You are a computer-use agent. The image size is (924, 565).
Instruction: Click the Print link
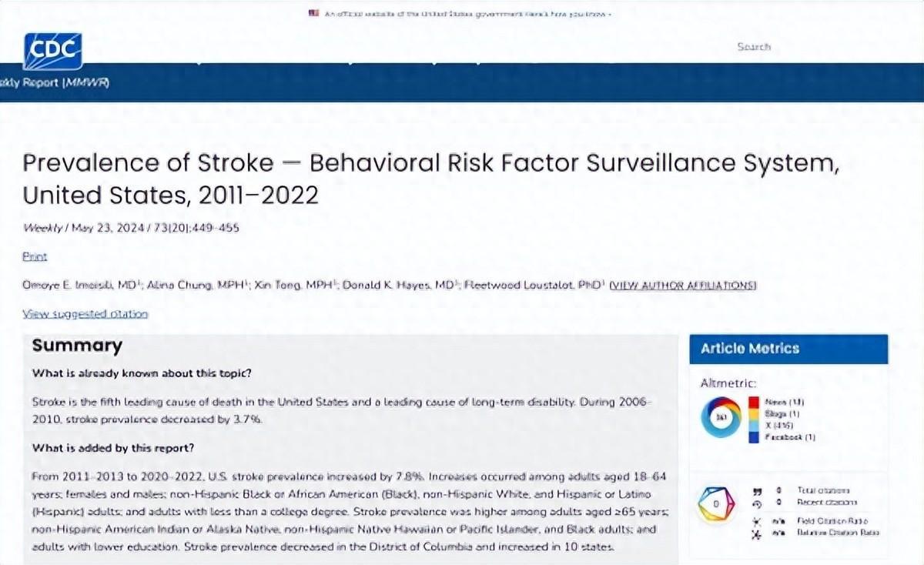(x=35, y=257)
